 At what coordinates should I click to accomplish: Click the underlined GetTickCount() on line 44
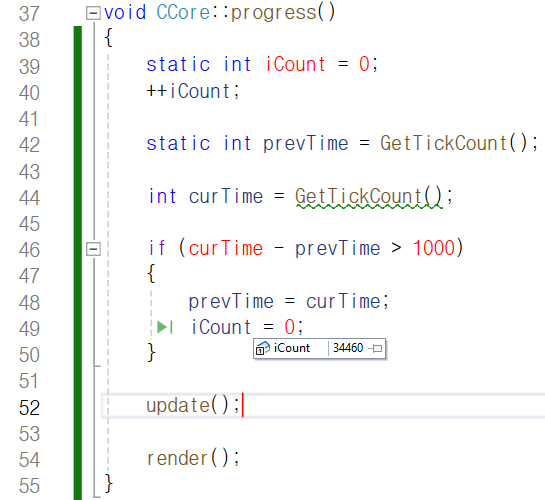click(x=368, y=196)
